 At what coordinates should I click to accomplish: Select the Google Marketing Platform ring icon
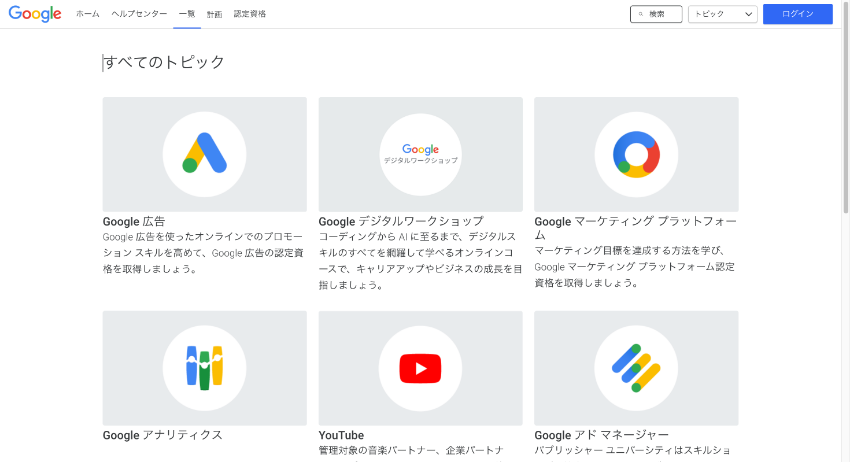point(636,155)
